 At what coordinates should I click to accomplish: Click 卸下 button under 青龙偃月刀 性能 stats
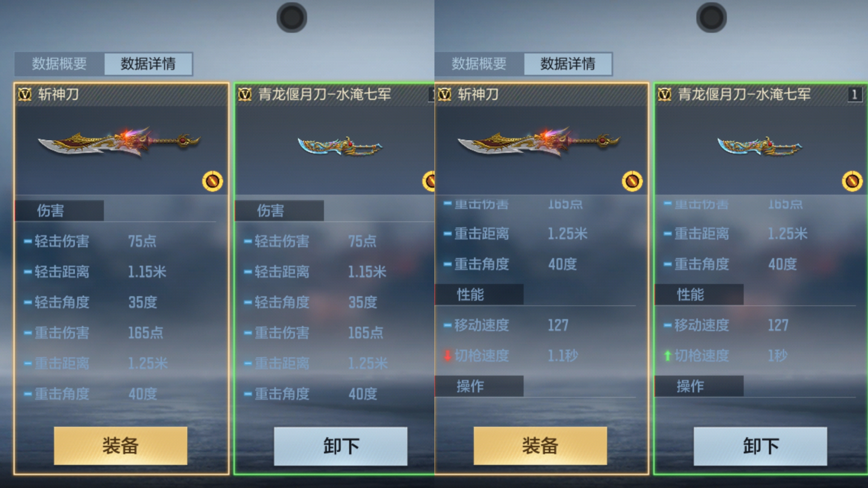coord(760,446)
